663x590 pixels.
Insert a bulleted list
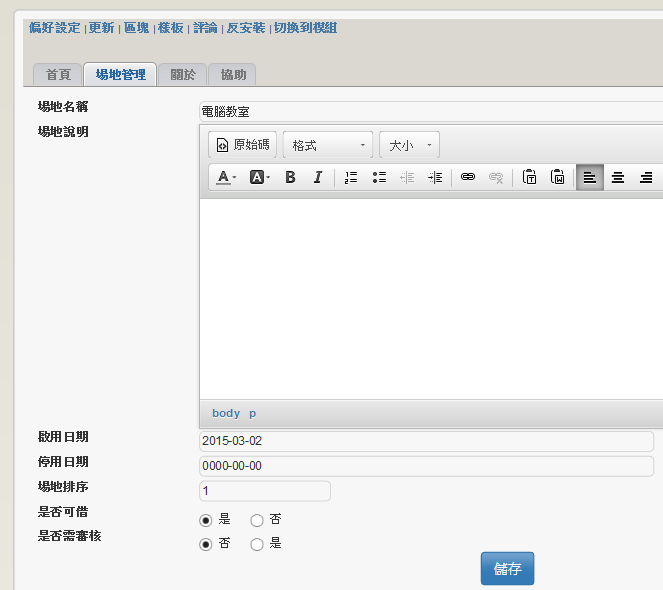[x=379, y=178]
